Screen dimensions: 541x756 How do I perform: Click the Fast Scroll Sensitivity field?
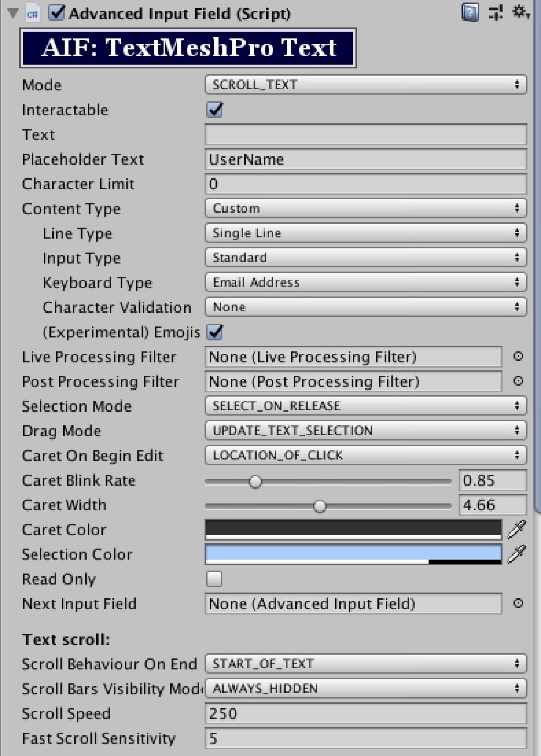tap(366, 738)
